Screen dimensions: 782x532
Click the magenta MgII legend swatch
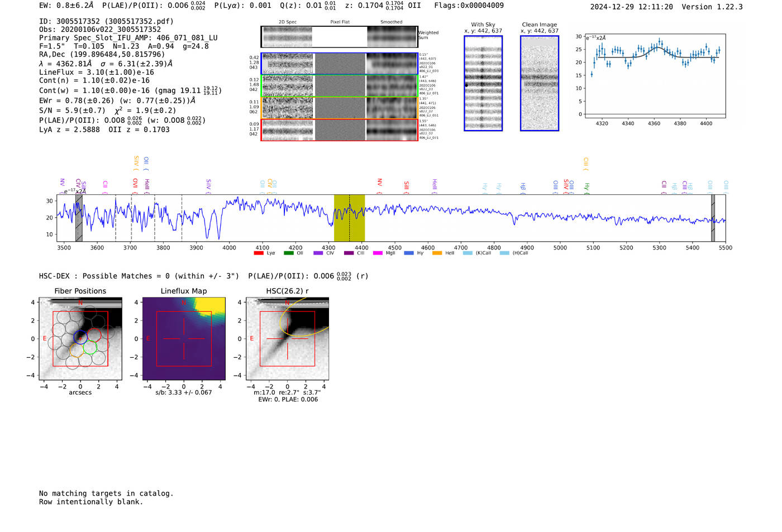coord(378,253)
